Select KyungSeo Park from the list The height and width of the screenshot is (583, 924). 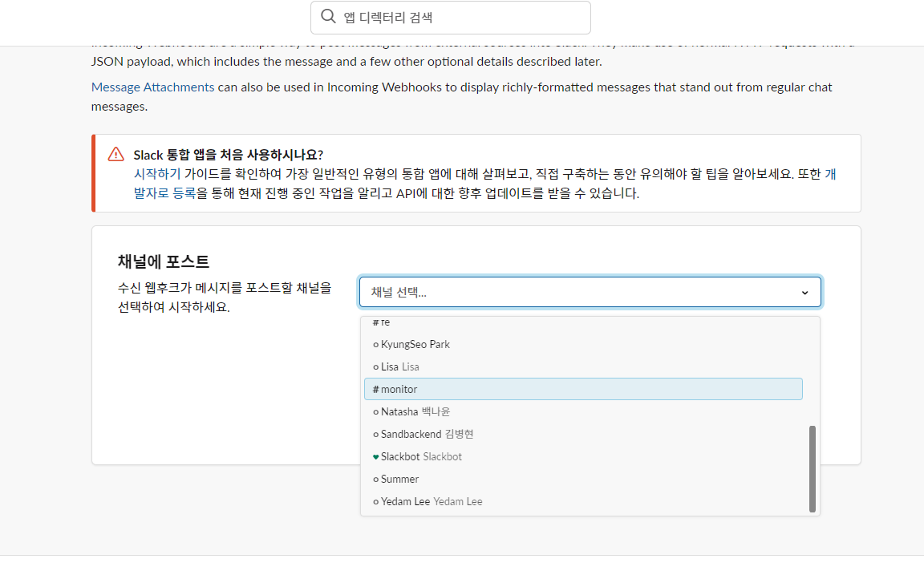[583, 345]
